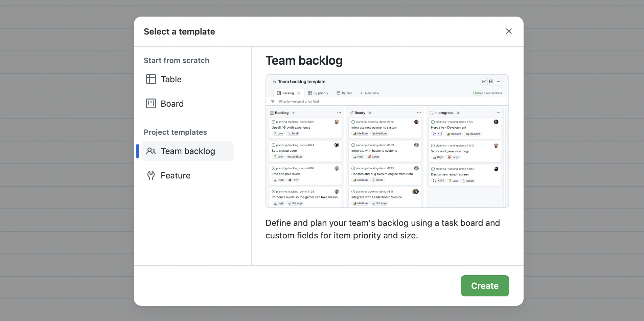Open the dropdown caret beside the Backlog view
This screenshot has height=321, width=644.
click(x=298, y=93)
